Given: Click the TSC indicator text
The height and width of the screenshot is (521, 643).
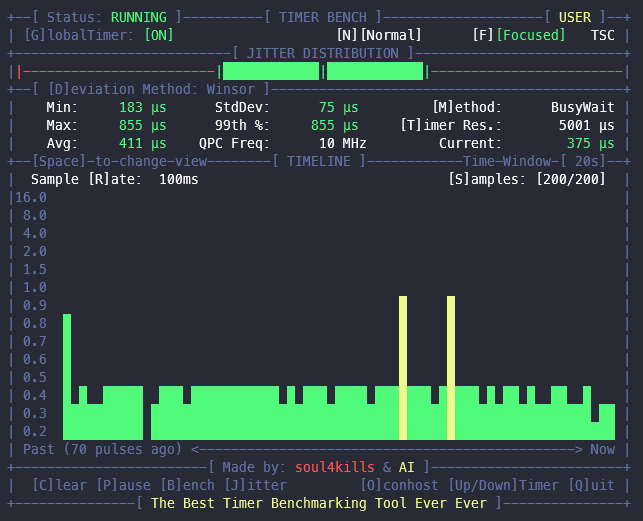Looking at the screenshot, I should click(602, 35).
